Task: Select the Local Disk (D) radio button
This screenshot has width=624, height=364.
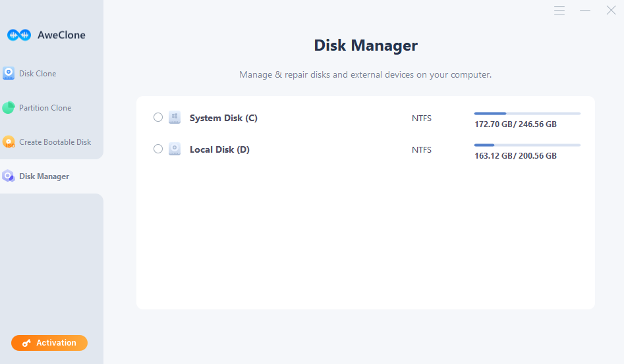Action: 158,149
